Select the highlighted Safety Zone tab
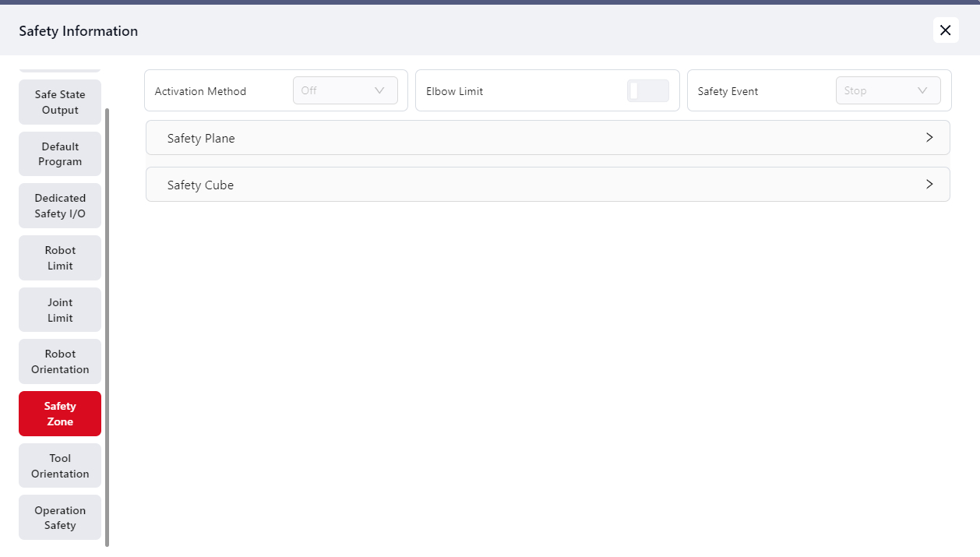 60,414
